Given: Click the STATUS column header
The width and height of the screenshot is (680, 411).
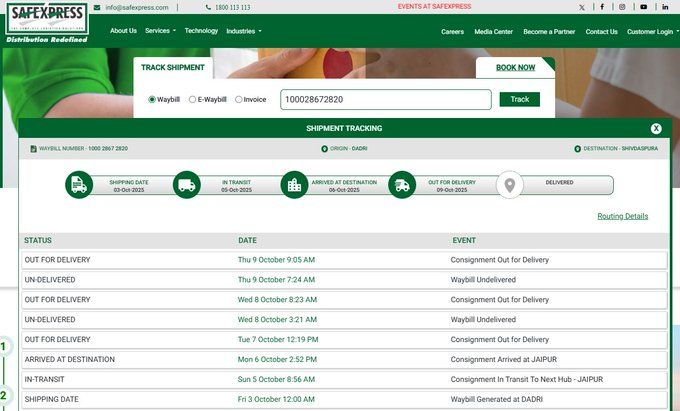Looking at the screenshot, I should coord(38,240).
